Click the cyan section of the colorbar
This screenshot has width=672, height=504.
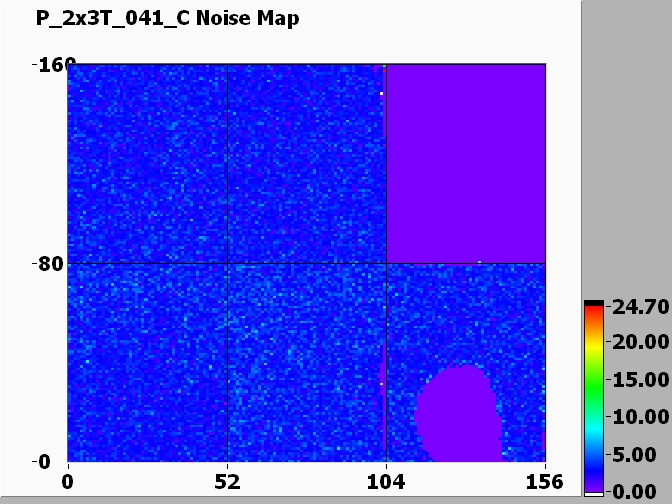[594, 418]
